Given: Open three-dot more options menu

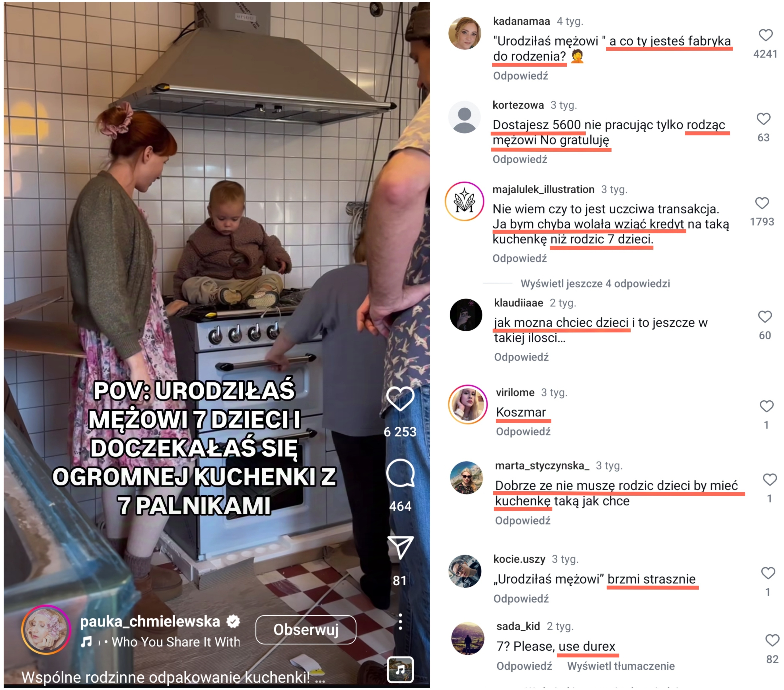Looking at the screenshot, I should click(x=401, y=622).
